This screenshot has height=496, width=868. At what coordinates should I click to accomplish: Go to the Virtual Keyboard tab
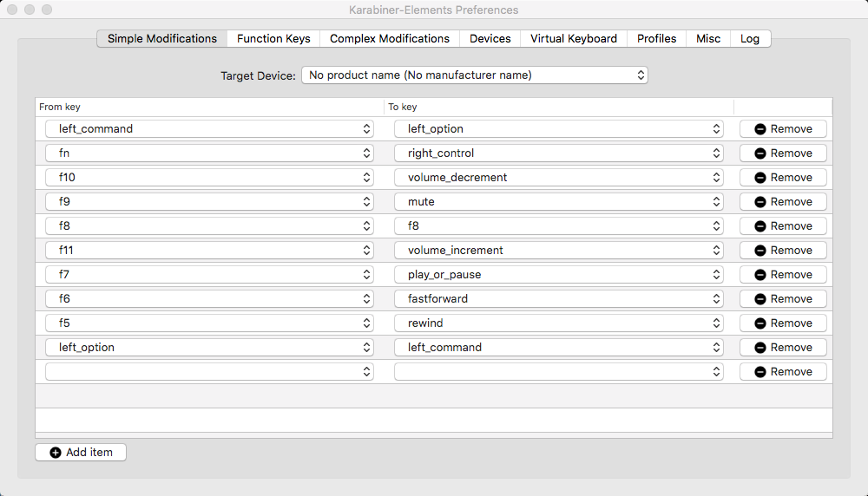574,39
